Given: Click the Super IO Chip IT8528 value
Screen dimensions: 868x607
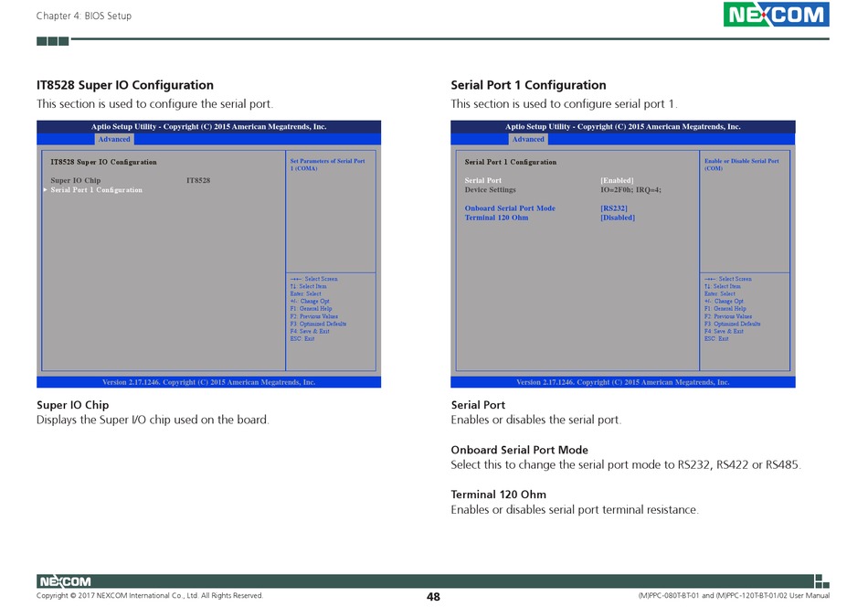Looking at the screenshot, I should pos(197,181).
